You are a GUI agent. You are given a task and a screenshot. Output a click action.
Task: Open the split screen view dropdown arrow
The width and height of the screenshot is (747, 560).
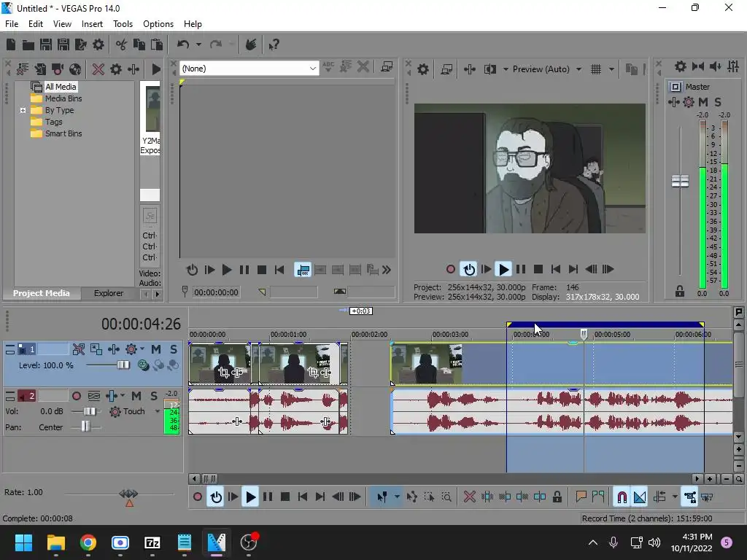(x=506, y=69)
